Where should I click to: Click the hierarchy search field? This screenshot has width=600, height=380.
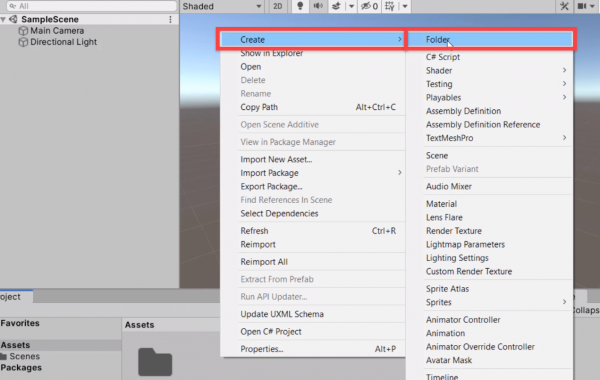click(x=91, y=6)
